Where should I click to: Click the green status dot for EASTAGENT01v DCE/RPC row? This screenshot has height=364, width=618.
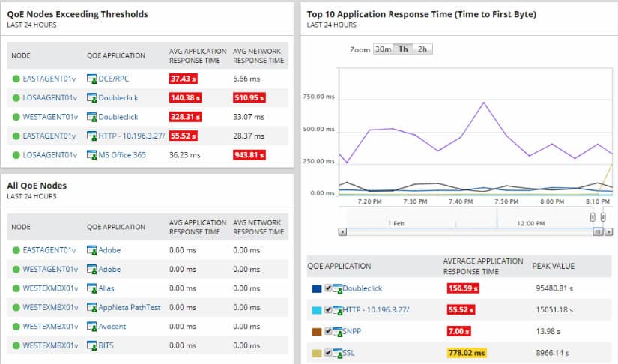(x=16, y=79)
